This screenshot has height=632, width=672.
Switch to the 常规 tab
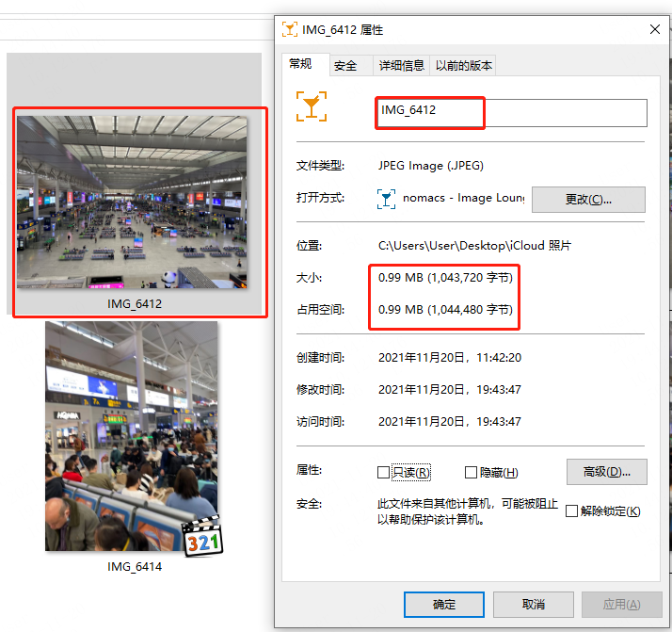point(305,64)
